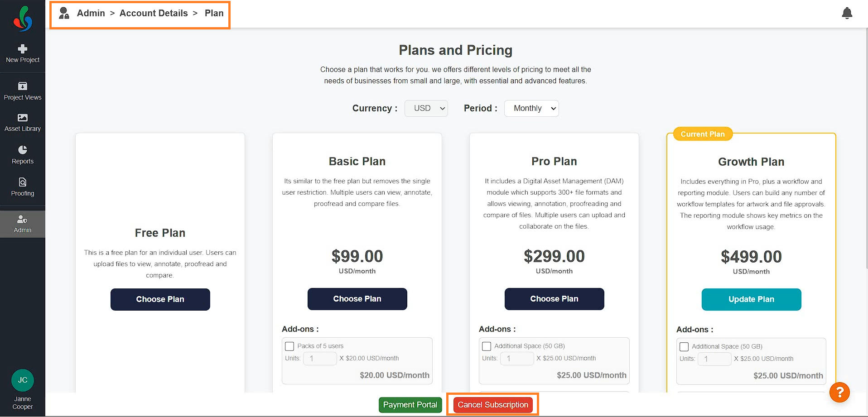Click the New Project plus icon
Viewport: 868px width, 417px height.
pos(23,48)
